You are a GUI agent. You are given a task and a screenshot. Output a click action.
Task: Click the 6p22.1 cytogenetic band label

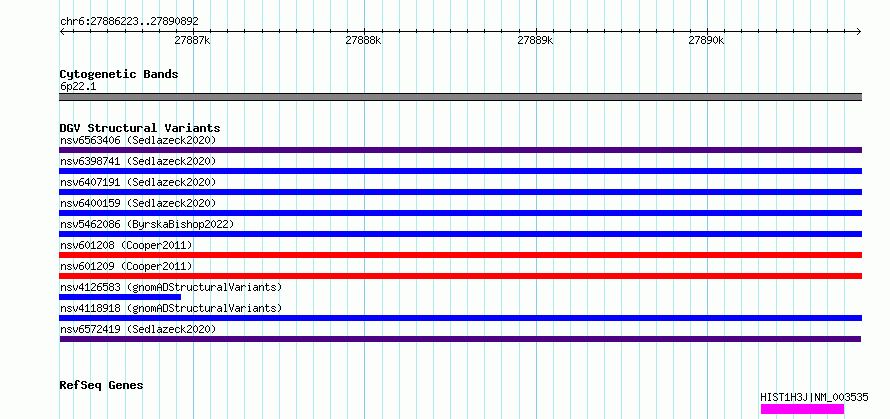pos(79,86)
